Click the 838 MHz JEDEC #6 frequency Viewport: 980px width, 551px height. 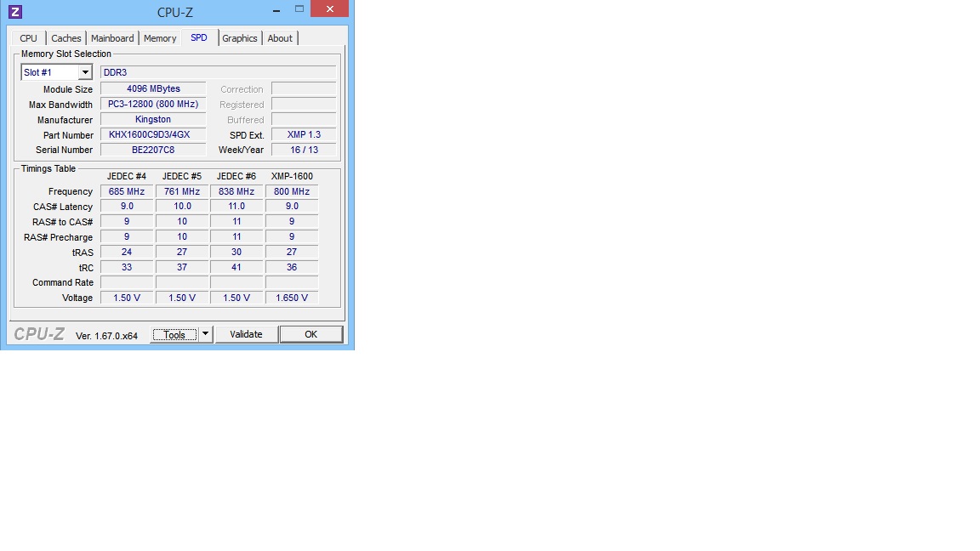[236, 191]
